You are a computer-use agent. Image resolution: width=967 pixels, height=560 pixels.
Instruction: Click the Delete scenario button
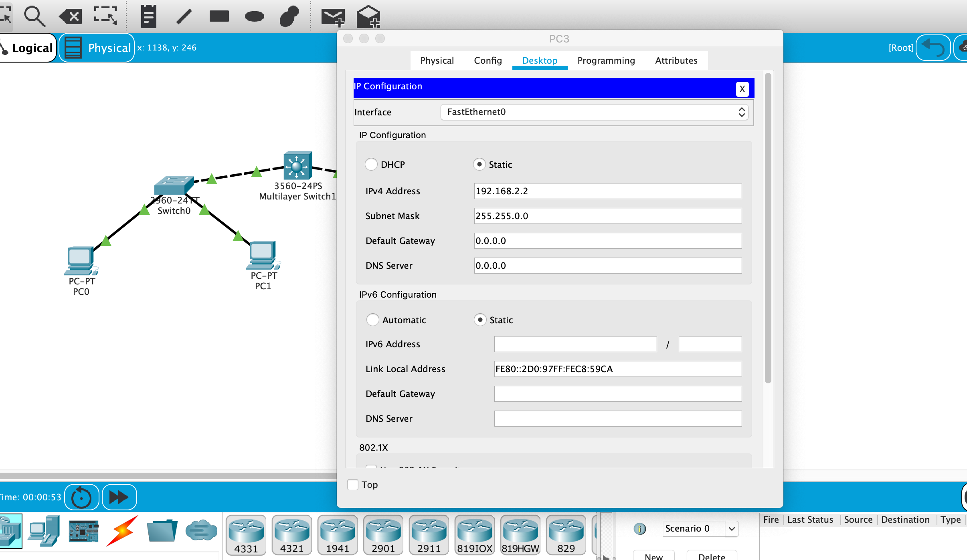pyautogui.click(x=712, y=556)
